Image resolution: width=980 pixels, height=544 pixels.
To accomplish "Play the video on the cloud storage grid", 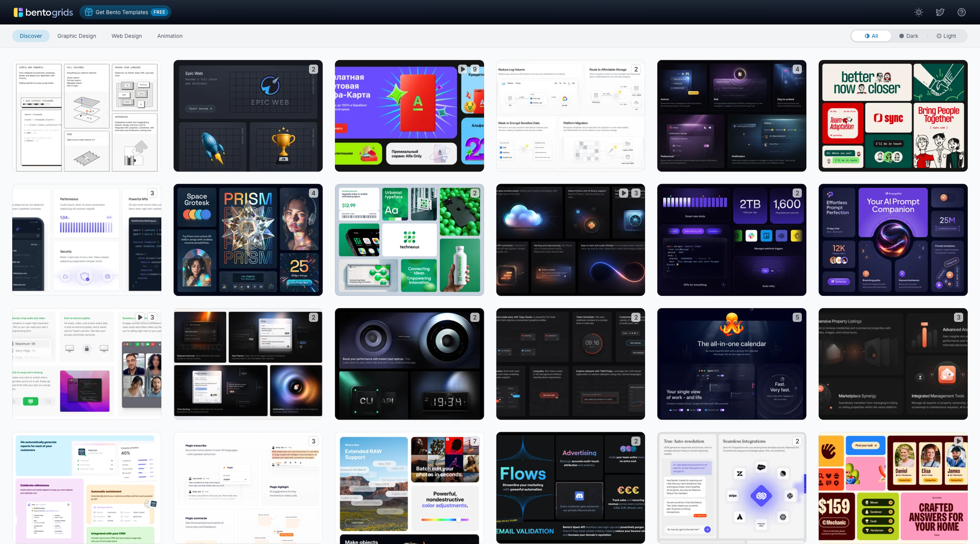I will (x=624, y=193).
